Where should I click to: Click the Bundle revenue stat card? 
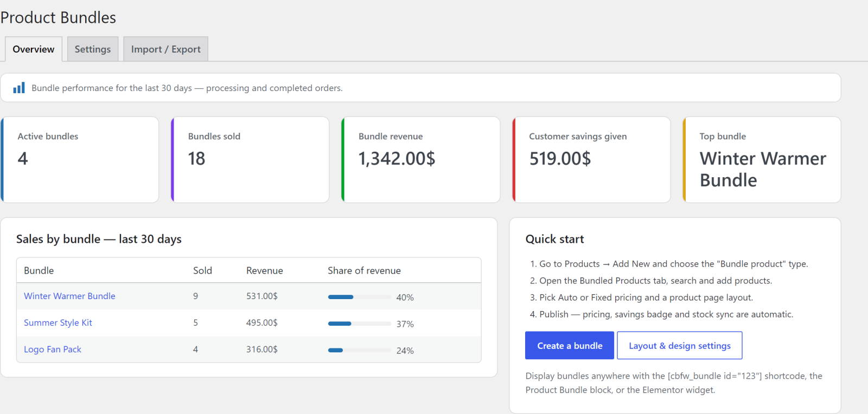tap(420, 160)
